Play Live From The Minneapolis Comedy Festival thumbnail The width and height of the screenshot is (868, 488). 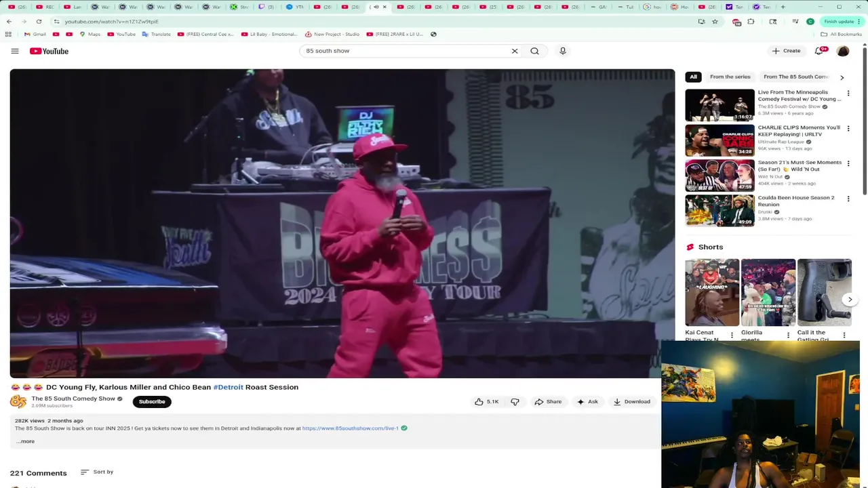point(719,105)
